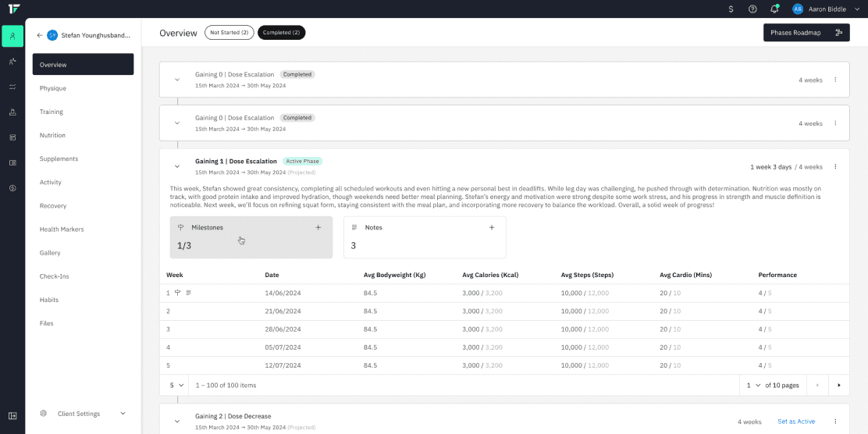Open the Aaron Biddle account dropdown arrow
Viewport: 868px width, 434px height.
(x=857, y=9)
